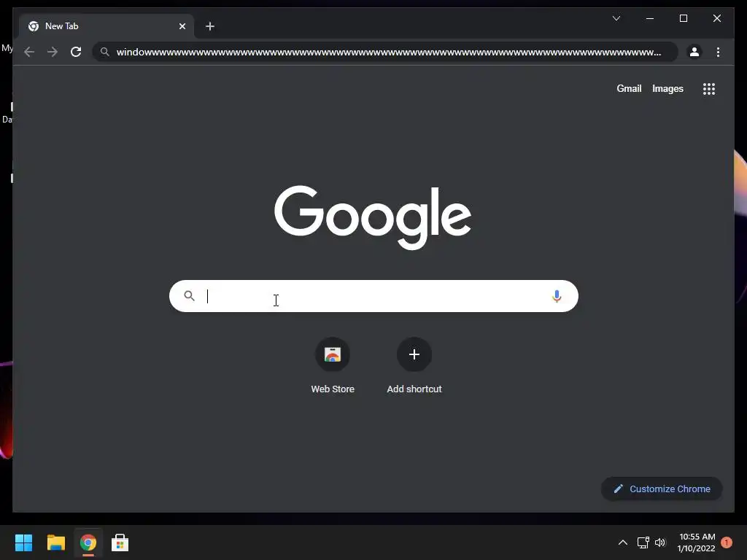Go forward using the forward arrow
The width and height of the screenshot is (747, 560).
(53, 52)
